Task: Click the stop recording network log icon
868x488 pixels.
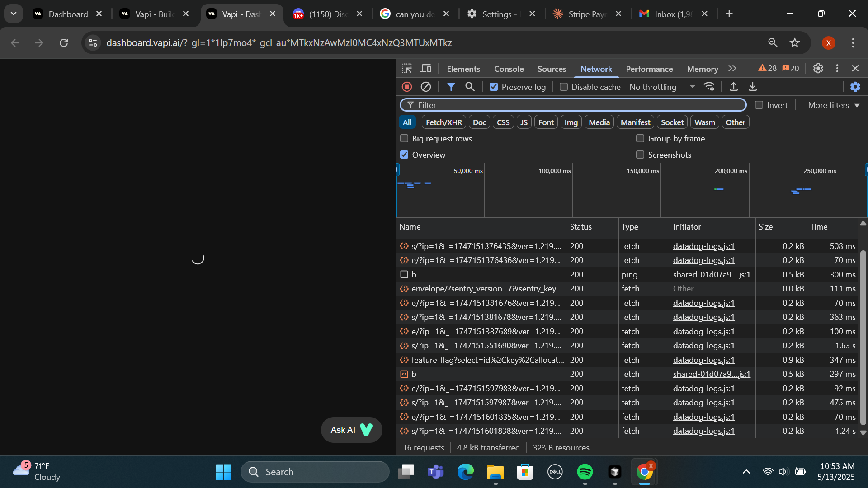Action: click(x=407, y=87)
